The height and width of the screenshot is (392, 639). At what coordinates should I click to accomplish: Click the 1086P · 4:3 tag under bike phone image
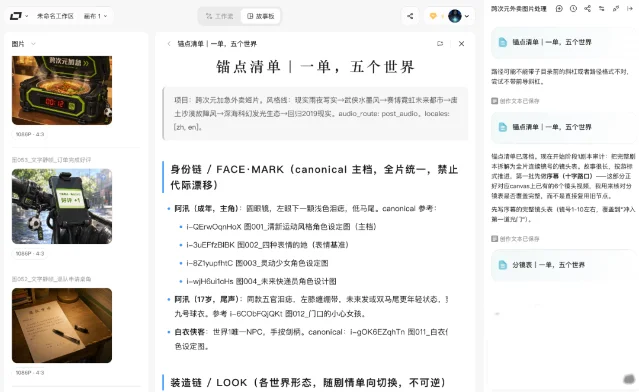(30, 253)
